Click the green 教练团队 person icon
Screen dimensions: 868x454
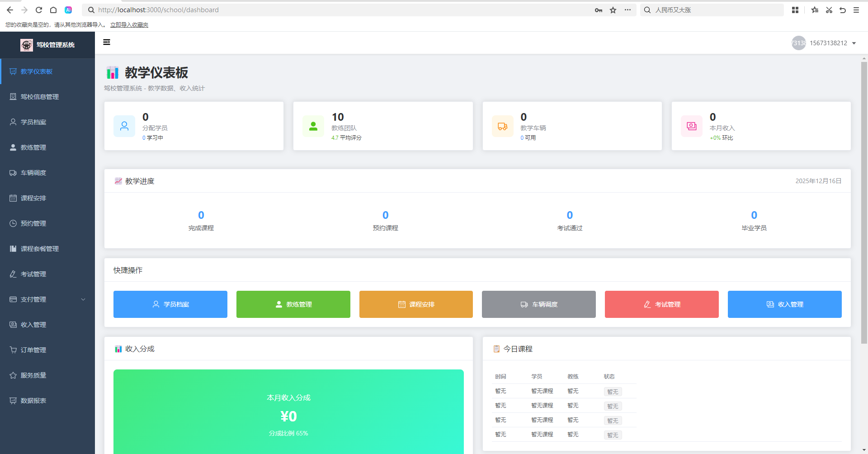tap(313, 126)
